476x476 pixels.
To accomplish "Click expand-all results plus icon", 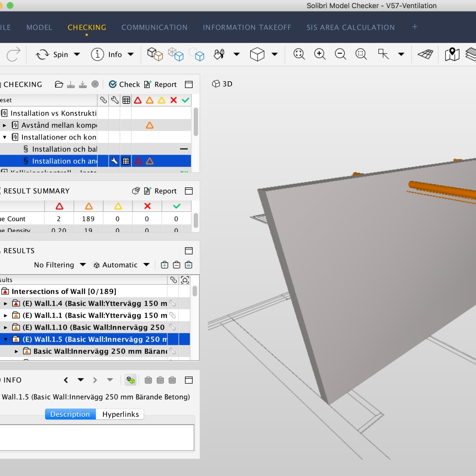I will [x=165, y=265].
